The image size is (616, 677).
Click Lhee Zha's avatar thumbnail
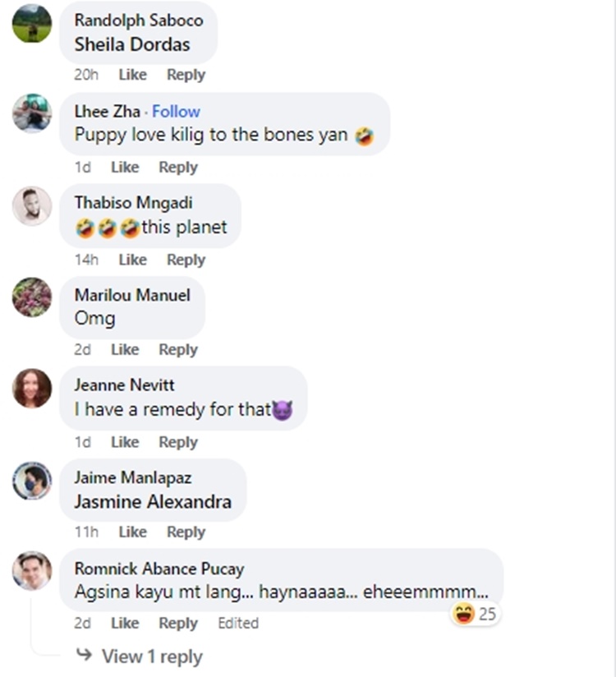pos(32,113)
